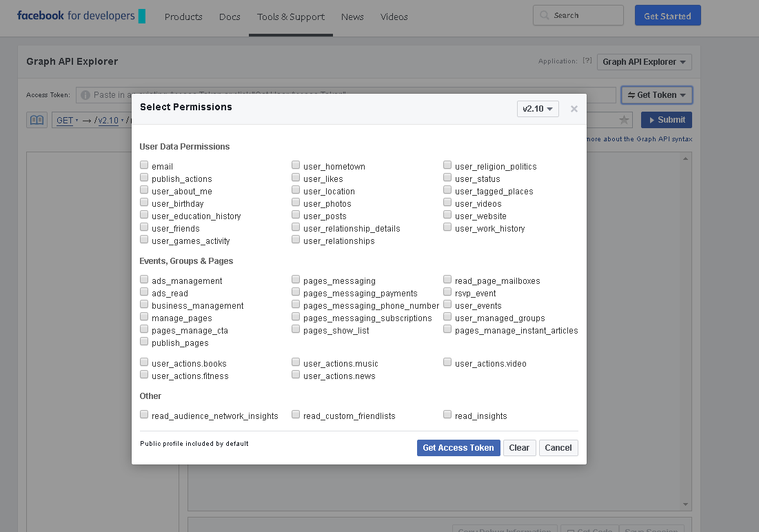Screen dimensions: 759x532
Task: Open the Graph API Explorer application dropdown
Action: [644, 62]
